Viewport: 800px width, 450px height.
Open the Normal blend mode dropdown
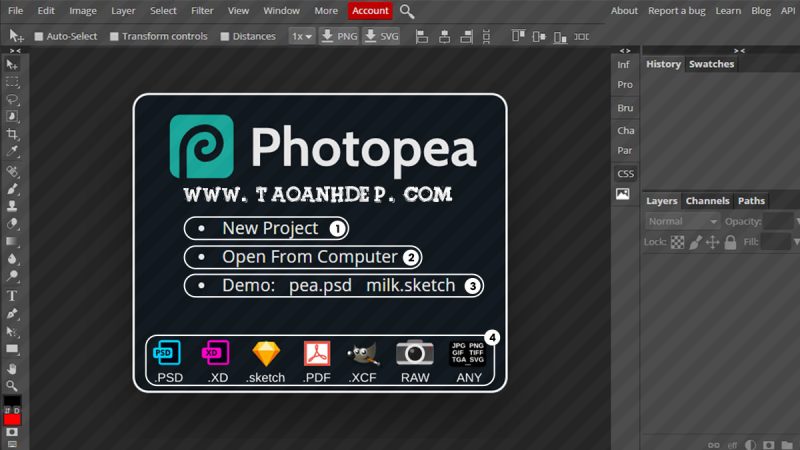(682, 221)
